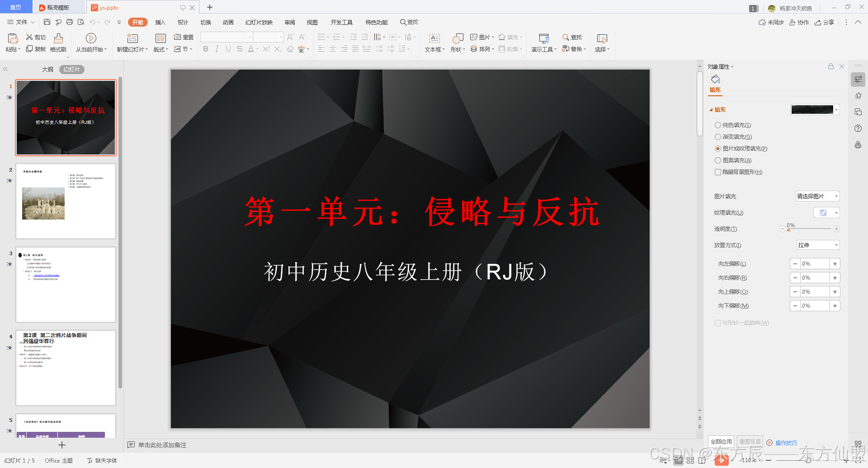Viewport: 868px width, 468px height.
Task: Collapse the slide panel with double chevron
Action: (x=5, y=69)
